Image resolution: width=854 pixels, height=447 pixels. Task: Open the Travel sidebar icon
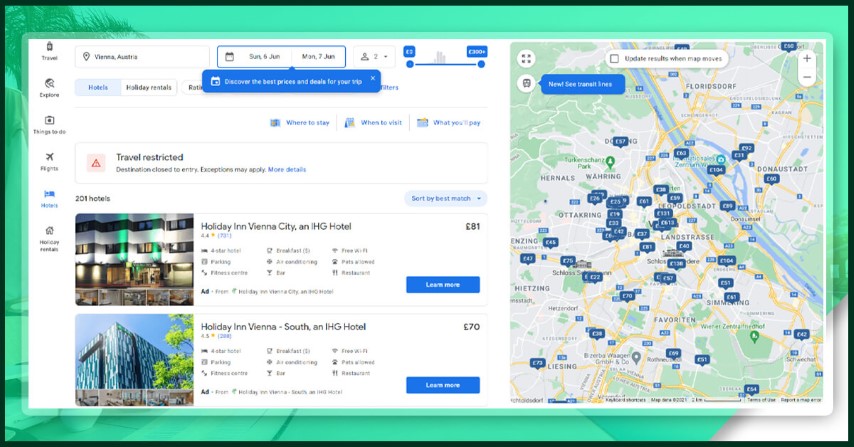coord(50,50)
